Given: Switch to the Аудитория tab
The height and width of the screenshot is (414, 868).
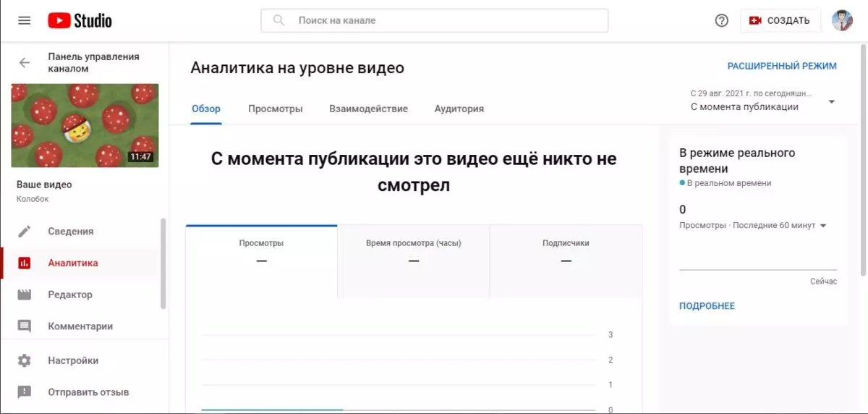Looking at the screenshot, I should point(459,109).
